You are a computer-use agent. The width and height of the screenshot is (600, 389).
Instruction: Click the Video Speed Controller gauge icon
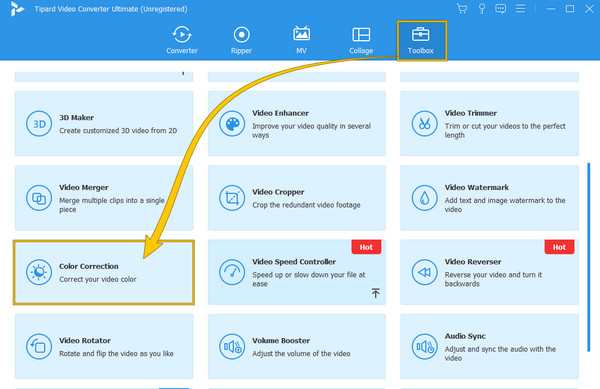click(x=232, y=272)
